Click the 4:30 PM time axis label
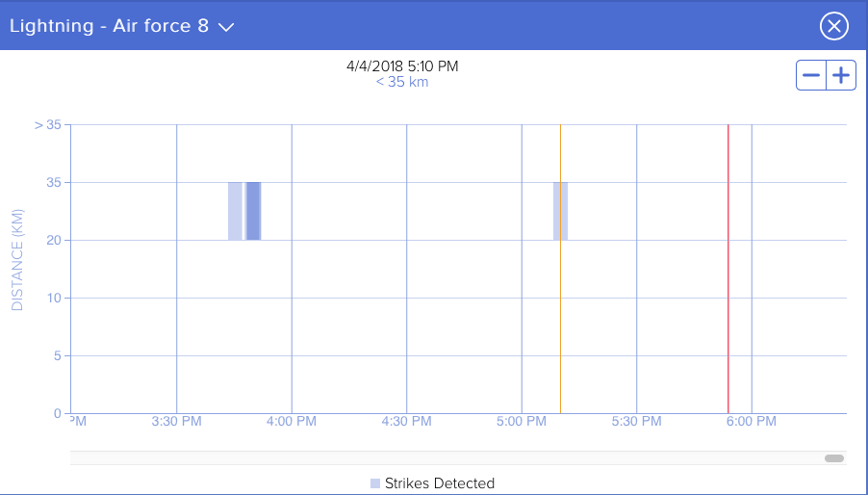The image size is (868, 495). click(406, 422)
